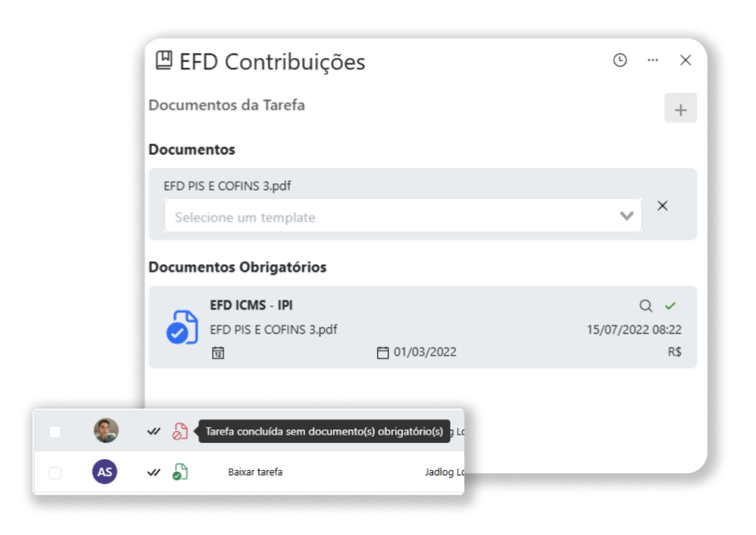Viewport: 756px width, 535px height.
Task: Open the 'Selecione um template' dropdown
Action: pyautogui.click(x=391, y=217)
